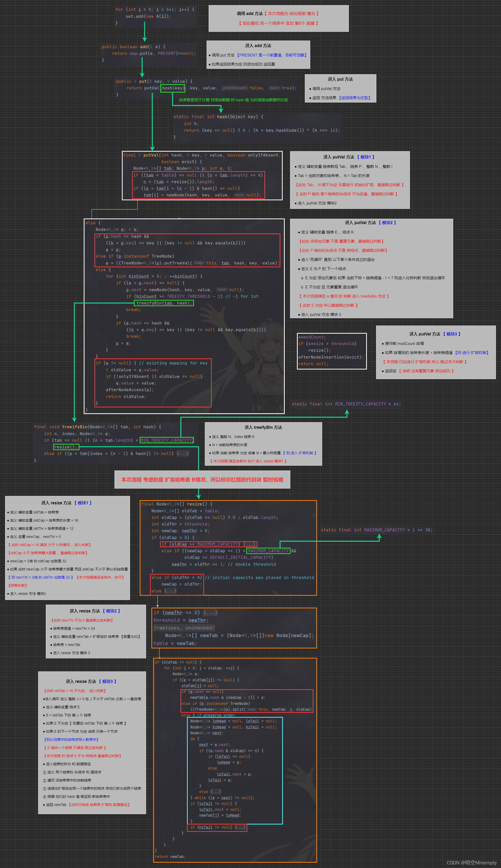The height and width of the screenshot is (868, 501).
Task: Click the '进入 resize 方法【模块3】' heading
Action: point(91,681)
